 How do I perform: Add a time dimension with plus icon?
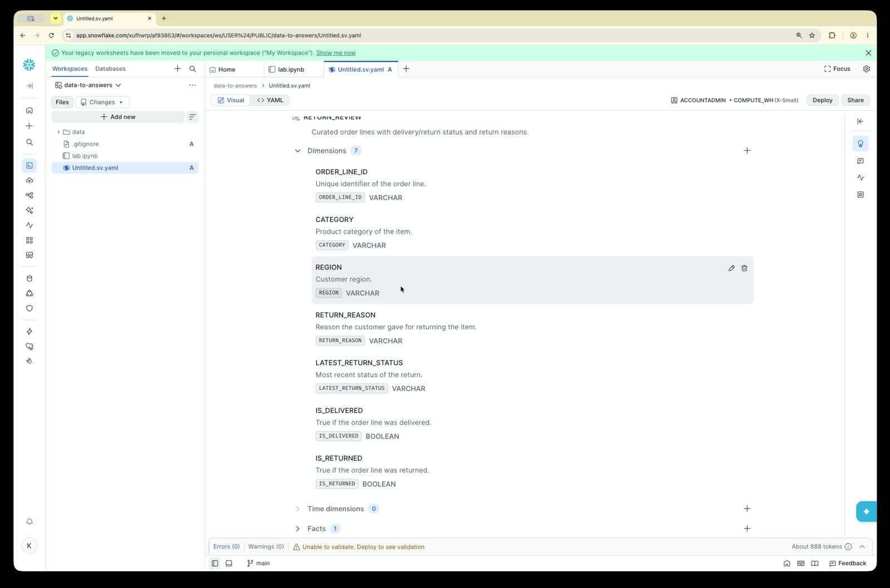[747, 508]
